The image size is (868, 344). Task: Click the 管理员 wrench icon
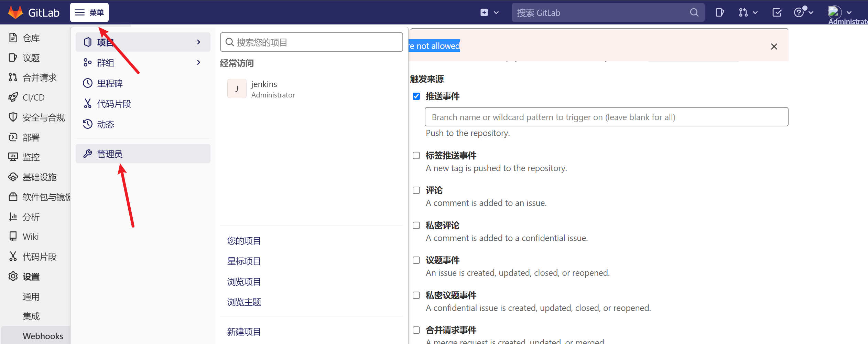[88, 154]
